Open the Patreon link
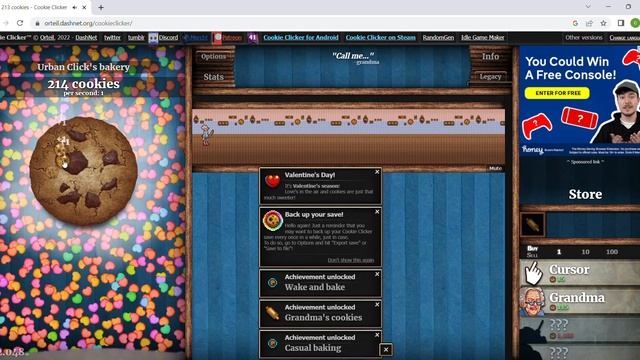The width and height of the screenshot is (640, 360). pos(232,38)
